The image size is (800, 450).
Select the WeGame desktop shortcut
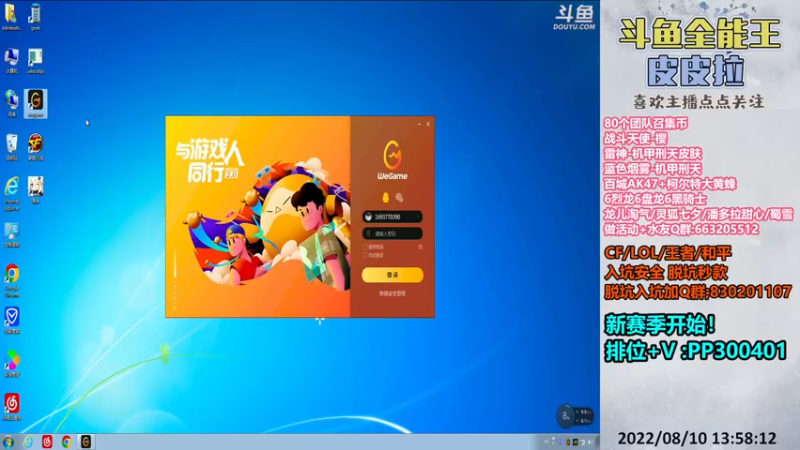pyautogui.click(x=35, y=104)
